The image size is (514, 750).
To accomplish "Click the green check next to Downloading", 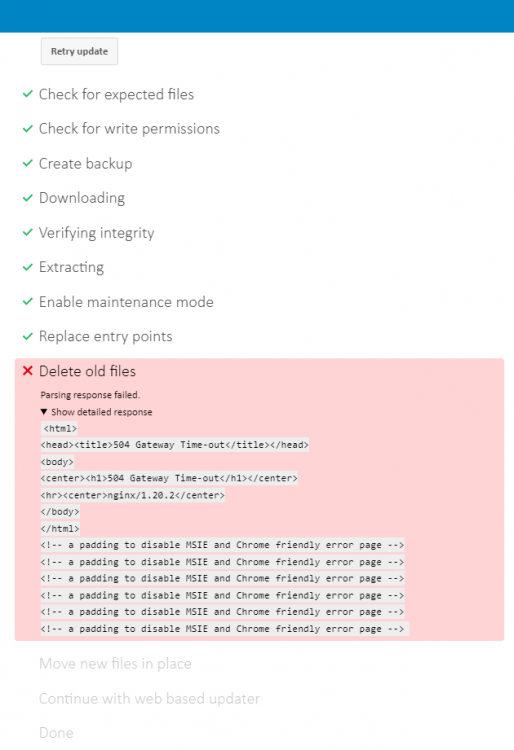I will (28, 198).
